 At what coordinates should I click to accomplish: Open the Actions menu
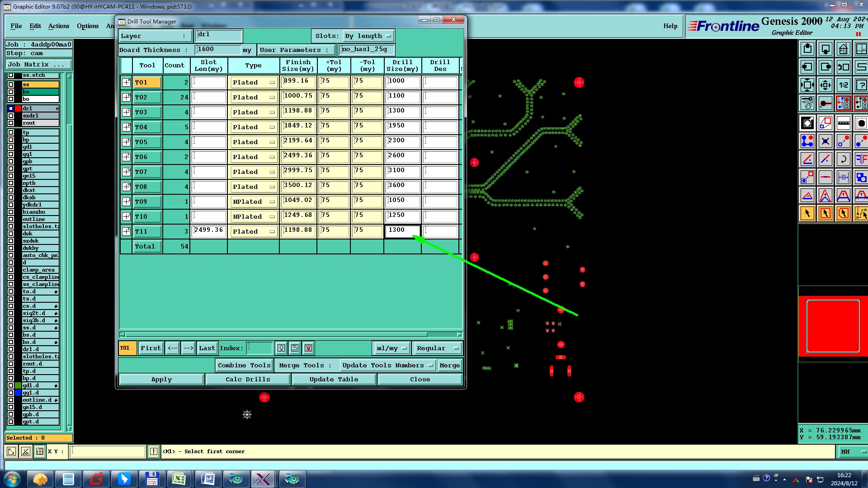(59, 26)
